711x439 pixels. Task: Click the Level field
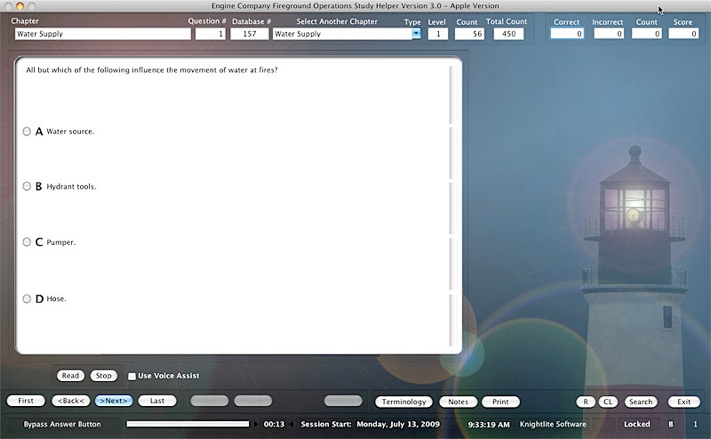[x=438, y=34]
